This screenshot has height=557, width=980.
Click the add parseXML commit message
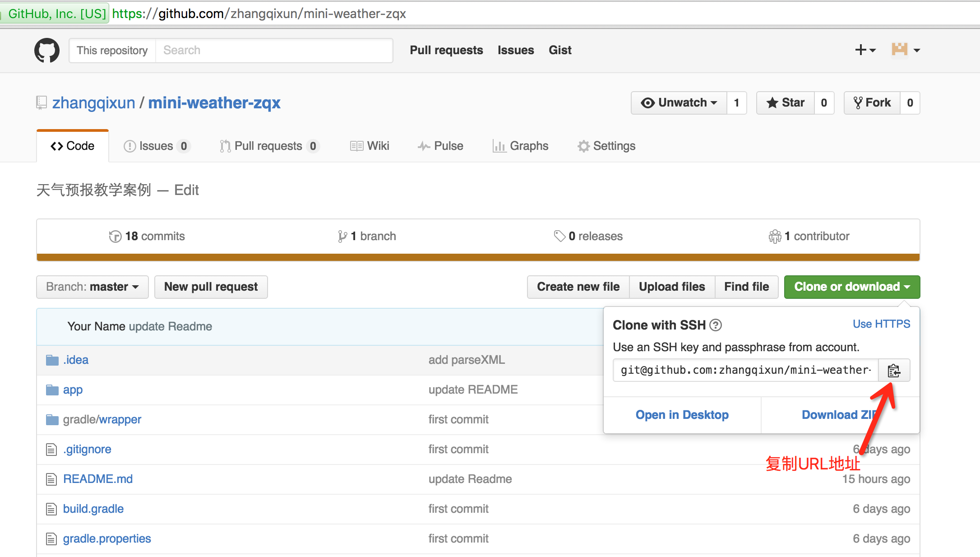pos(467,360)
